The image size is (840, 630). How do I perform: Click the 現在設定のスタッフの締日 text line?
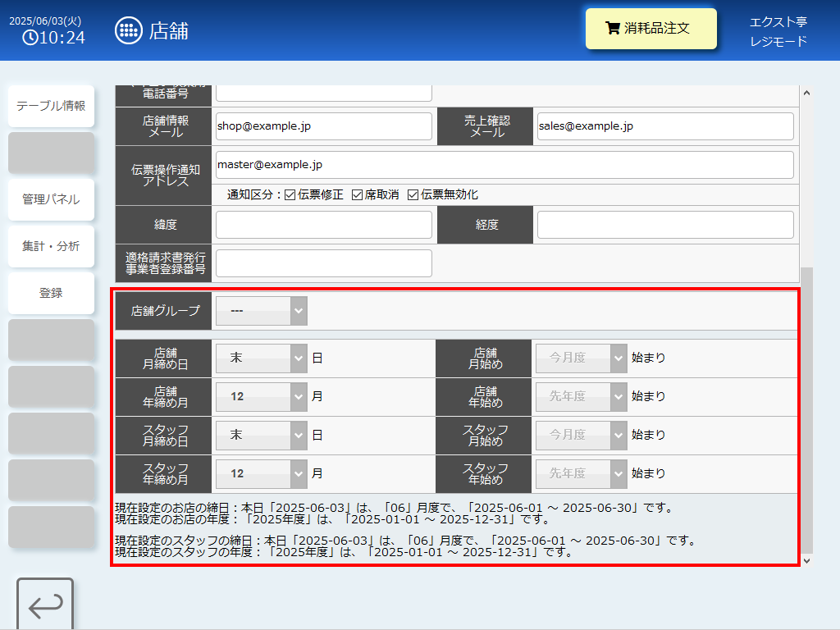tap(406, 541)
